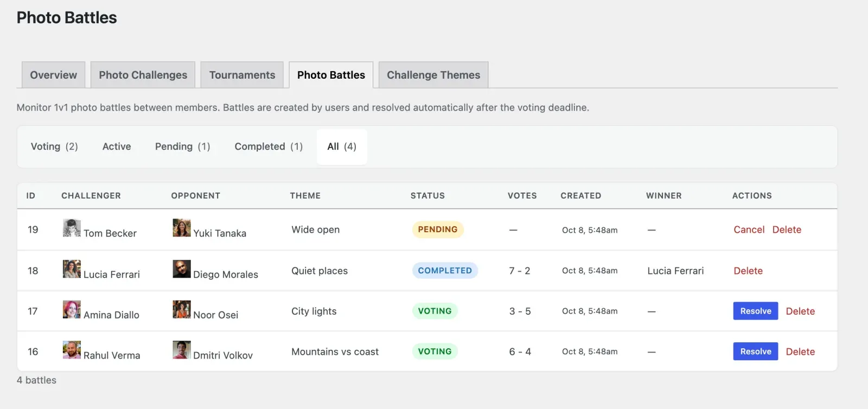Click battle ID 18

click(x=33, y=271)
